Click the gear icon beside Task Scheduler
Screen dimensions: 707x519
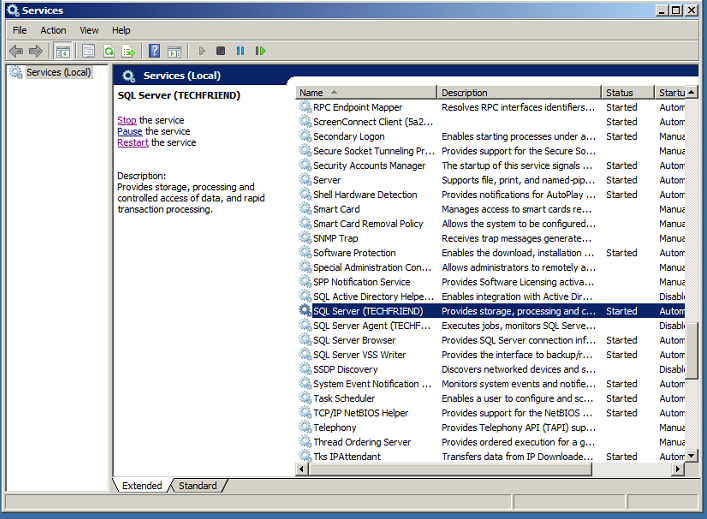tap(305, 398)
